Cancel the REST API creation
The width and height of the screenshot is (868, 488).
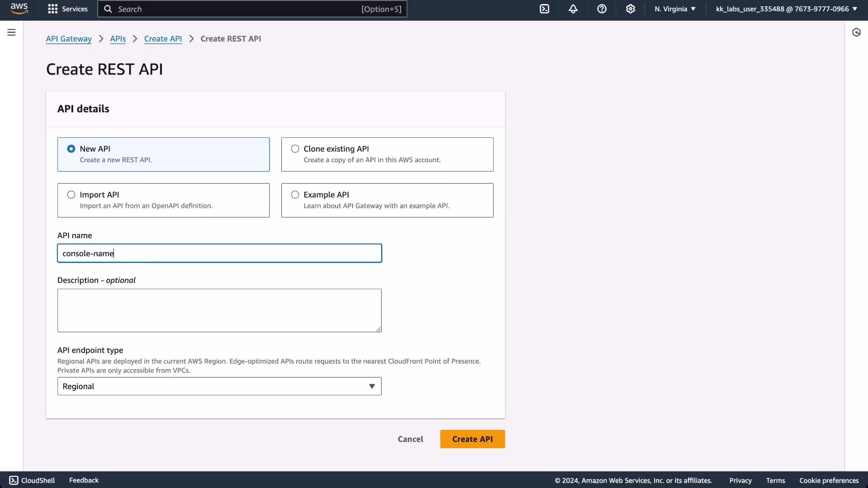410,439
